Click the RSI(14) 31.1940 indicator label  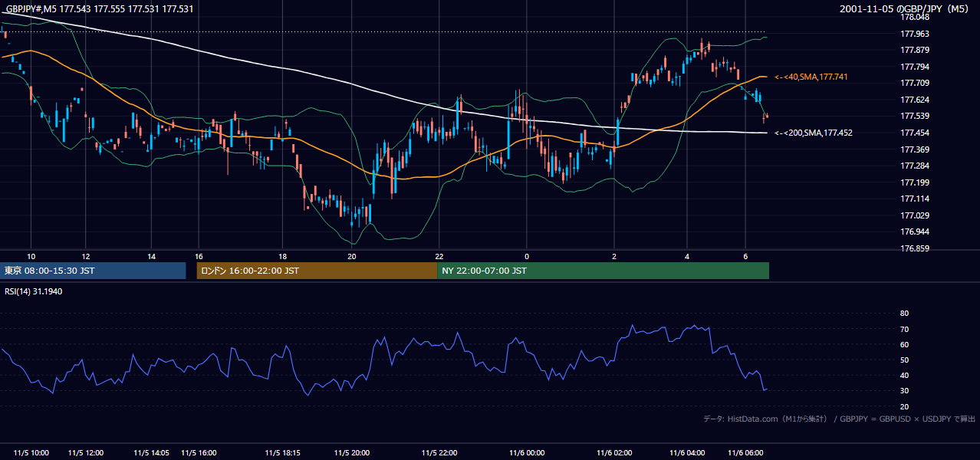[34, 291]
